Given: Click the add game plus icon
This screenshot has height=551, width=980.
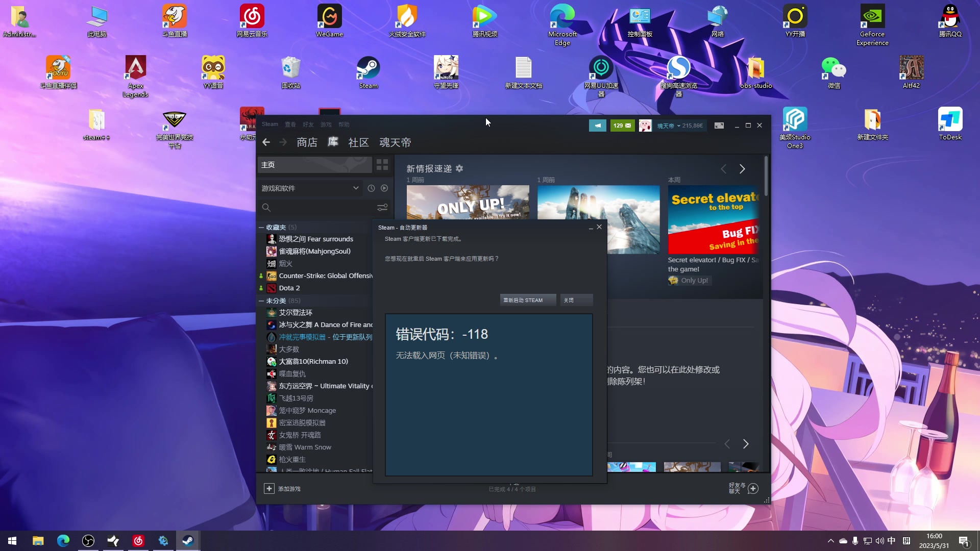Looking at the screenshot, I should click(269, 489).
